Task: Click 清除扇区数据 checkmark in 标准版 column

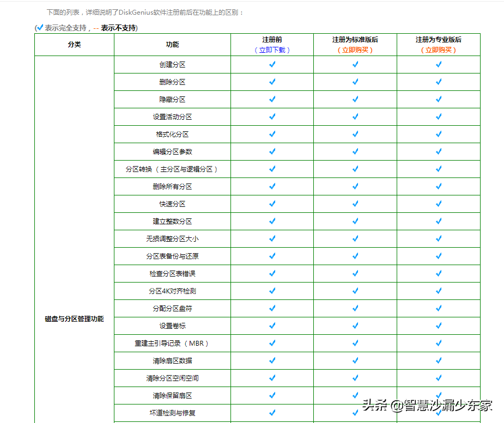Action: (x=355, y=360)
